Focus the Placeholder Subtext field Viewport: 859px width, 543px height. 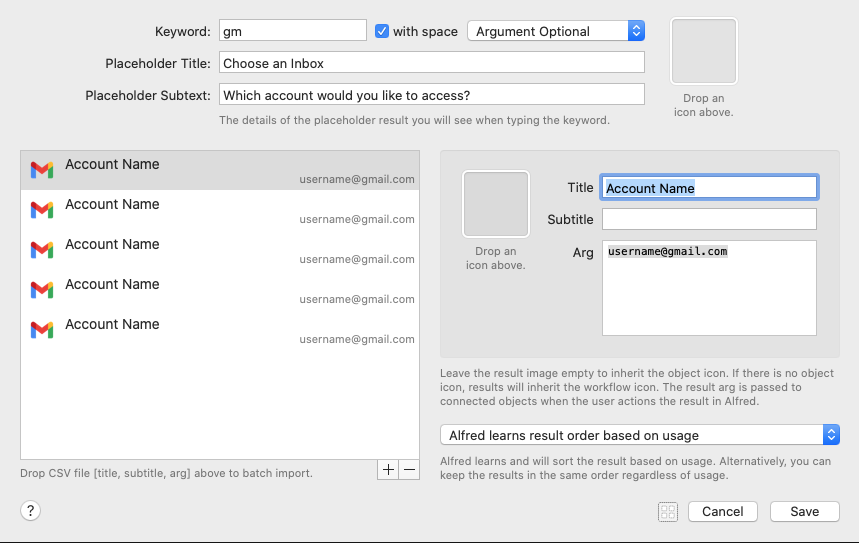click(431, 95)
